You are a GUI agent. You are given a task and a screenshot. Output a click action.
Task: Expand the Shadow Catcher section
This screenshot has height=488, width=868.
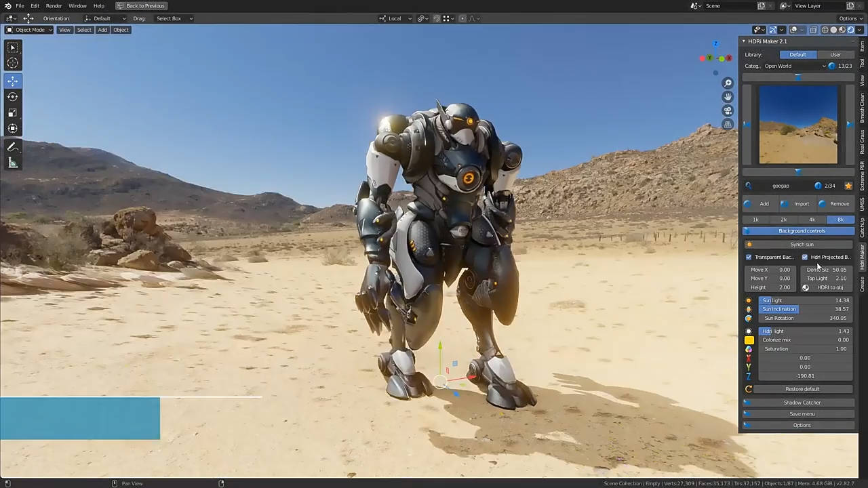click(799, 403)
